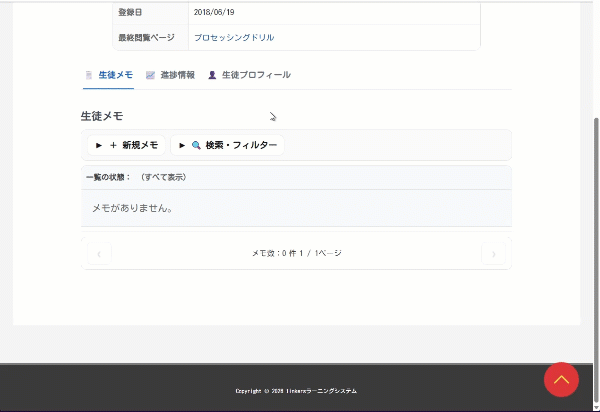
Task: Go to previous memo page arrow
Action: click(98, 254)
